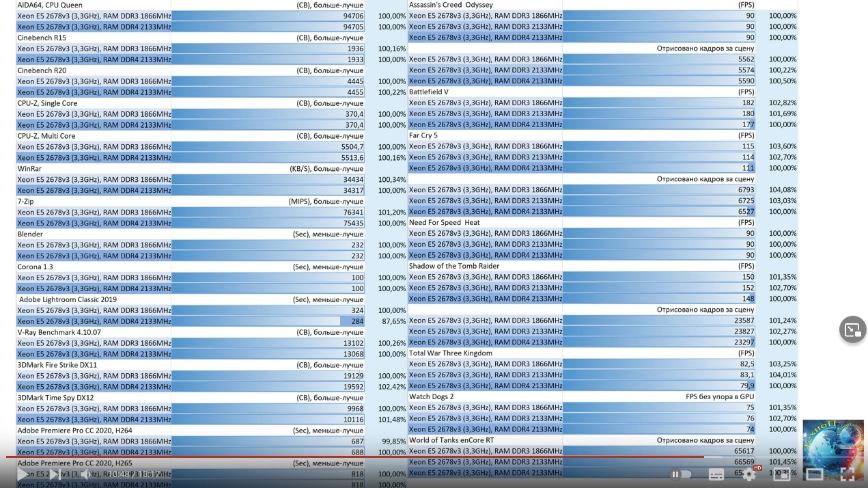868x488 pixels.
Task: Select the 104,01% percentage cell
Action: pos(783,375)
